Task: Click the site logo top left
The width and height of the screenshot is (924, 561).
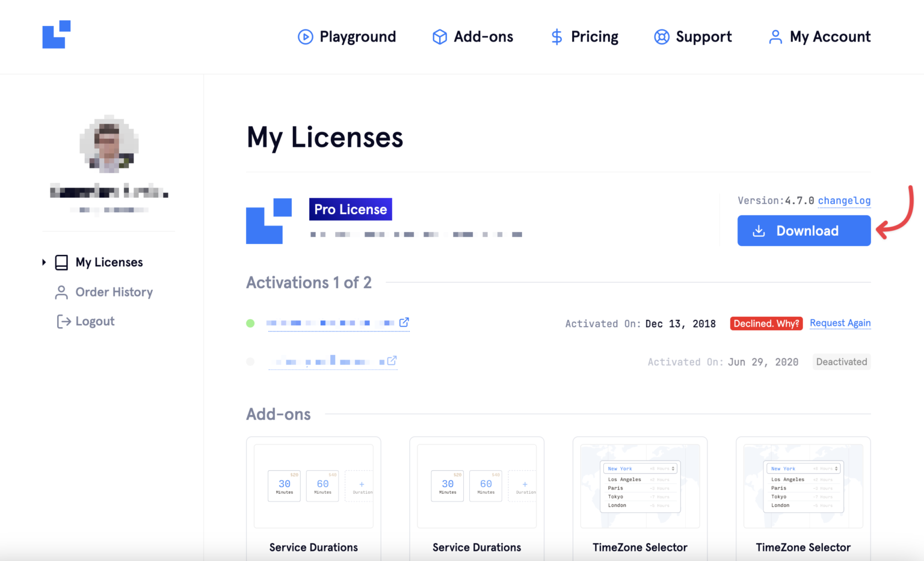Action: (x=56, y=34)
